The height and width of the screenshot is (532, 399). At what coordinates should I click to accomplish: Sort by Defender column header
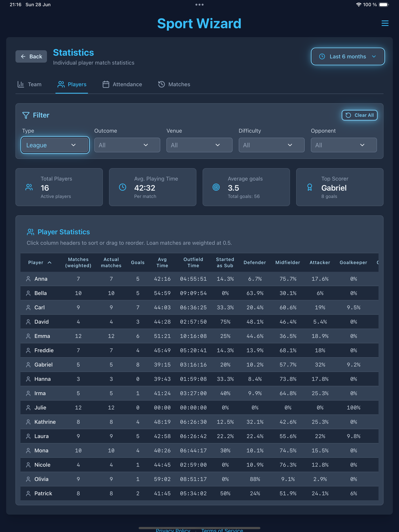click(255, 262)
